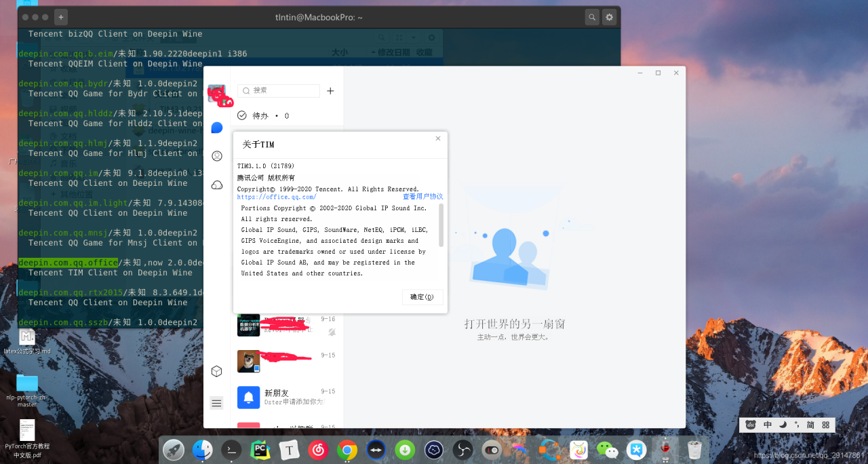Launch Google Chrome from the dock
The width and height of the screenshot is (868, 464).
point(347,449)
